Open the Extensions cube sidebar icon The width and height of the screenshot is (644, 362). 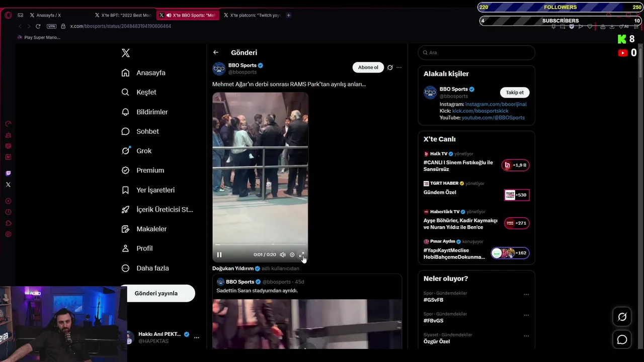pos(8,223)
